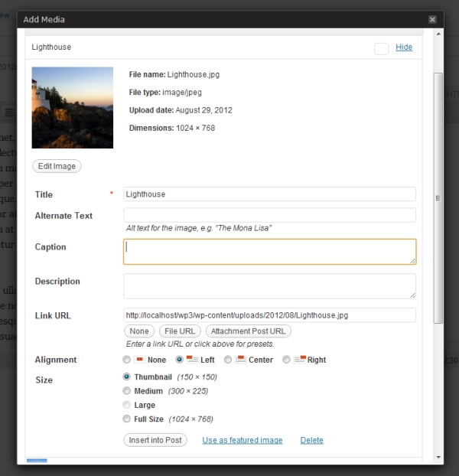Choose Medium size option

(126, 391)
